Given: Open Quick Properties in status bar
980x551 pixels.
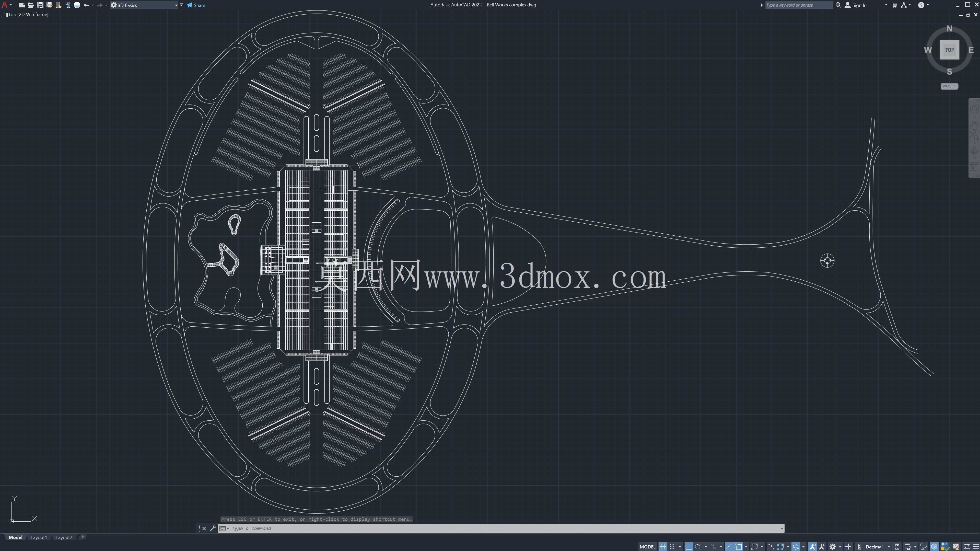Looking at the screenshot, I should coord(897,547).
